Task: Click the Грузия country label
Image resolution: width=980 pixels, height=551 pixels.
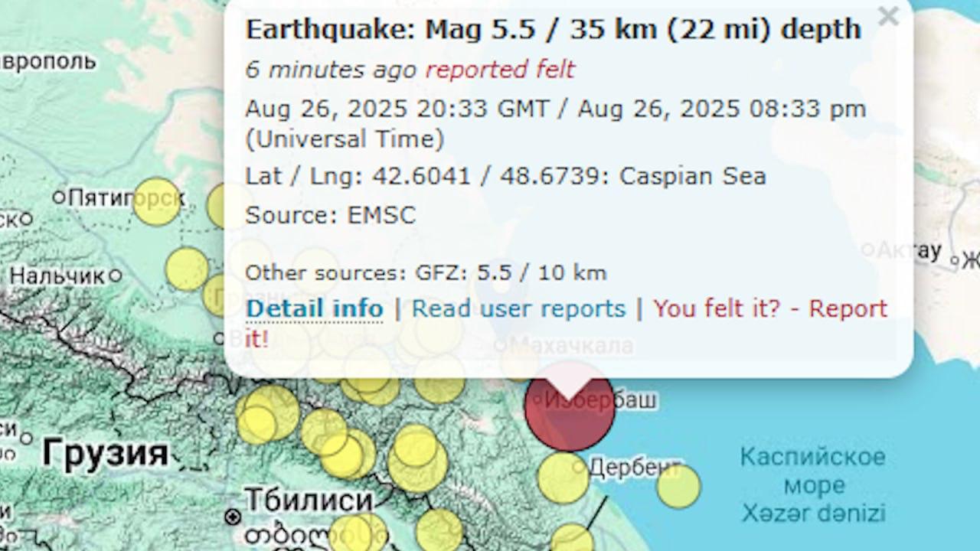Action: (105, 452)
